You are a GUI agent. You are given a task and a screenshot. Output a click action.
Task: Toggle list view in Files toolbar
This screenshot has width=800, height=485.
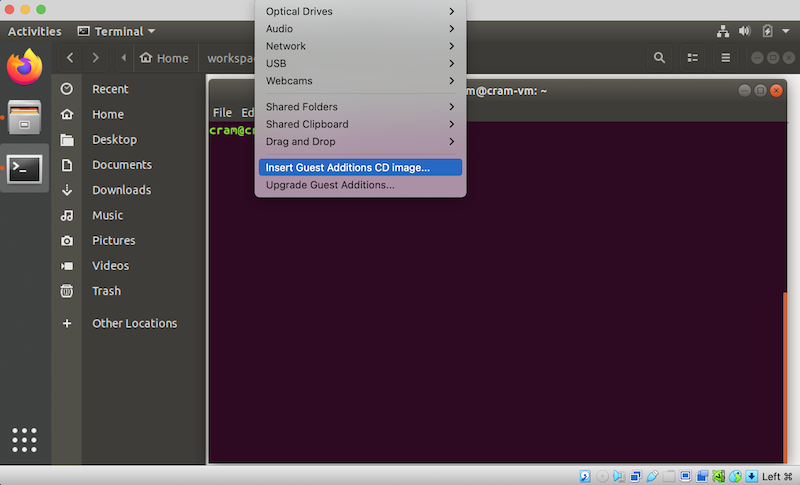692,58
